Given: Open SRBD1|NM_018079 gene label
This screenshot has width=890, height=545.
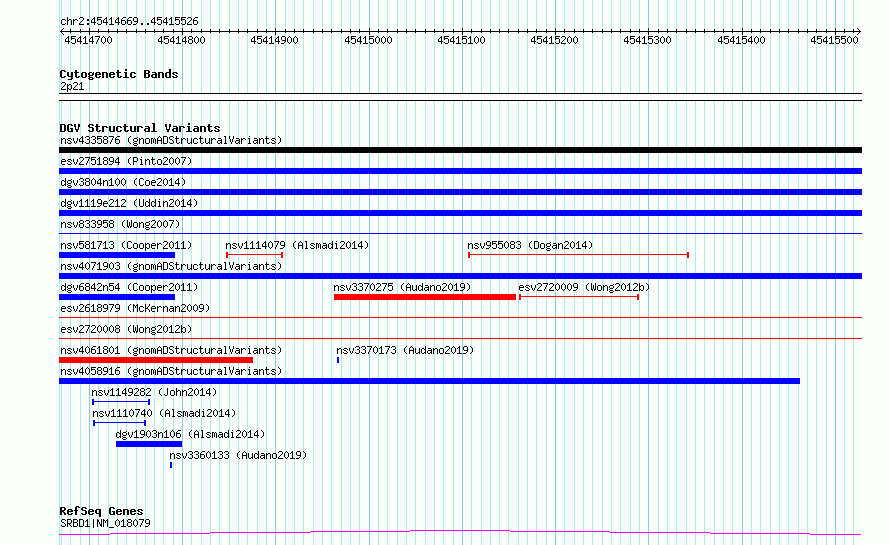Looking at the screenshot, I should [105, 523].
